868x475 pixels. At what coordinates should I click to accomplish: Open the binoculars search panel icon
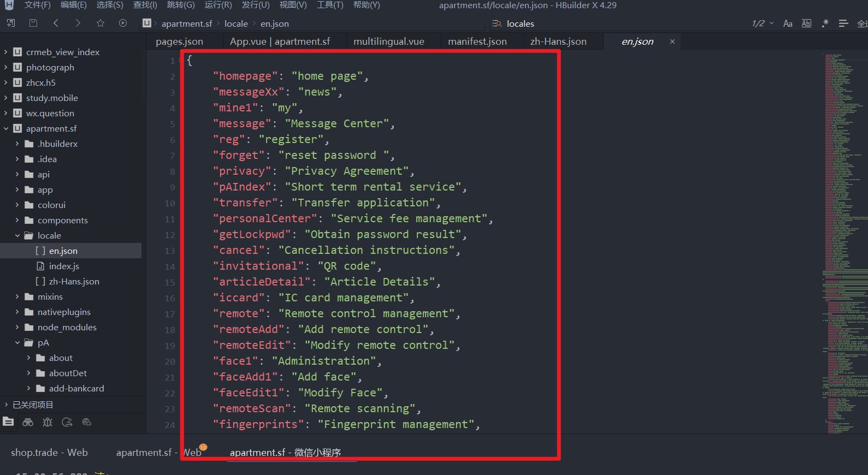click(28, 422)
